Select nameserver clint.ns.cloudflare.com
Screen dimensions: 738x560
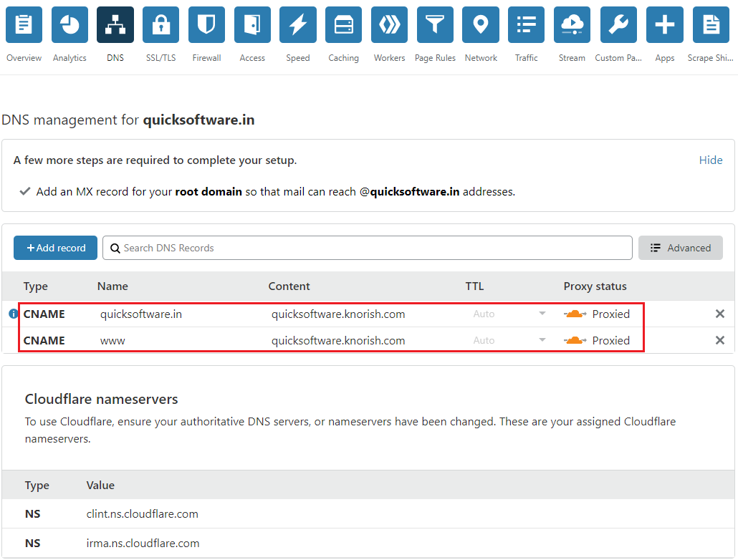(x=142, y=514)
